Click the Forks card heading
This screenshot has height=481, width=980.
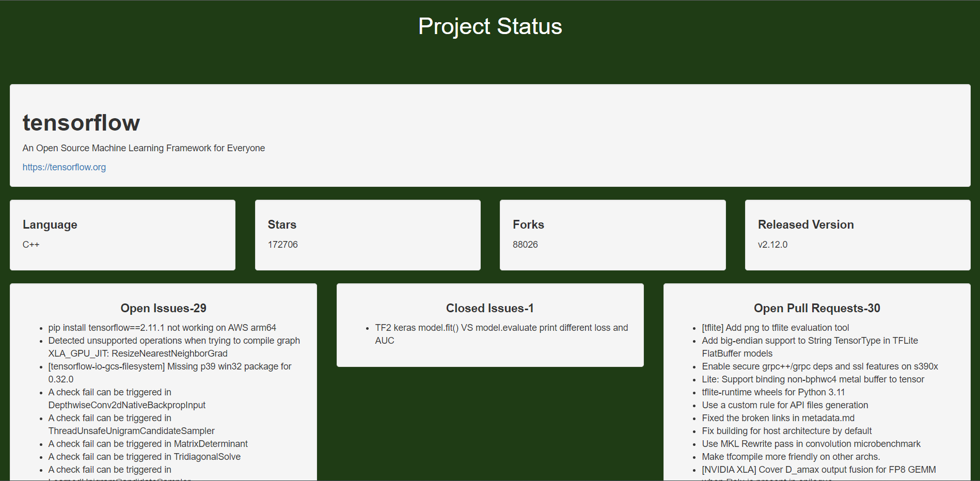528,225
